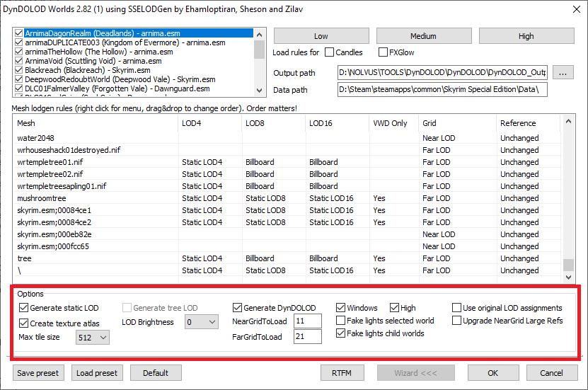Uncheck Generate static LOD
The image size is (588, 390).
click(x=23, y=308)
